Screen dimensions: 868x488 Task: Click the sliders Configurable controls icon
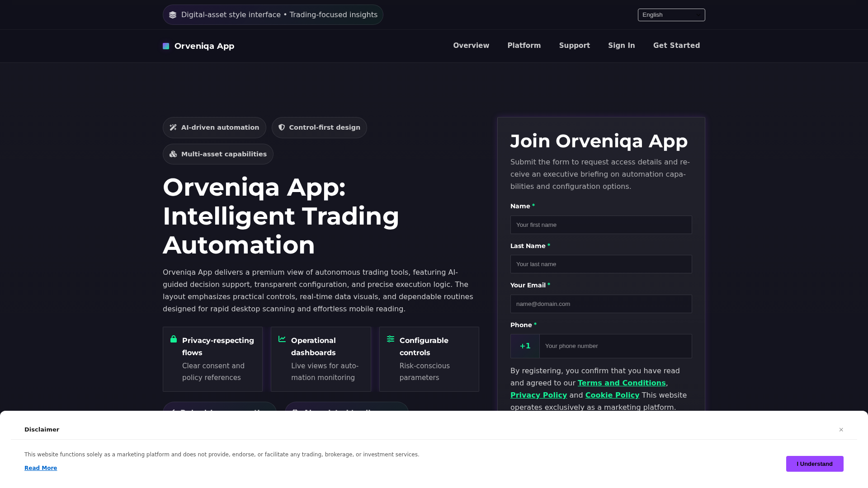coord(391,339)
